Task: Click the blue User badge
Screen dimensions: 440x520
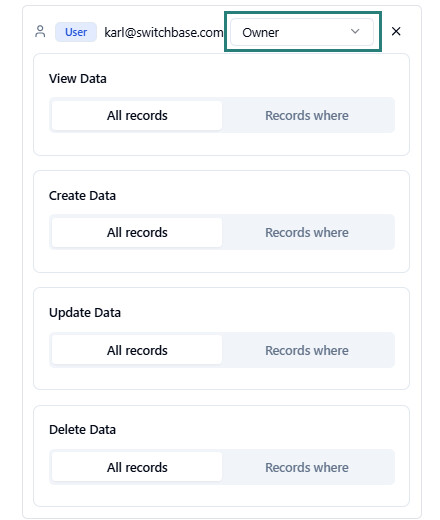Action: (76, 32)
